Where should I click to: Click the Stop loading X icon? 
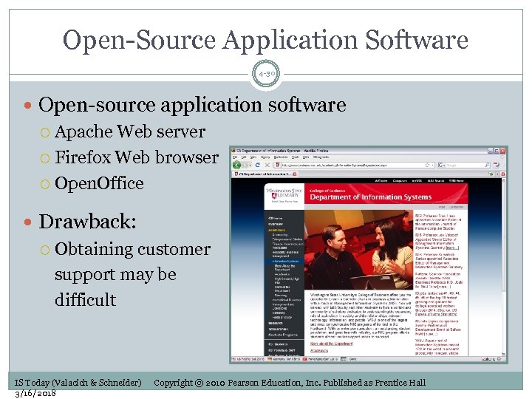267,165
